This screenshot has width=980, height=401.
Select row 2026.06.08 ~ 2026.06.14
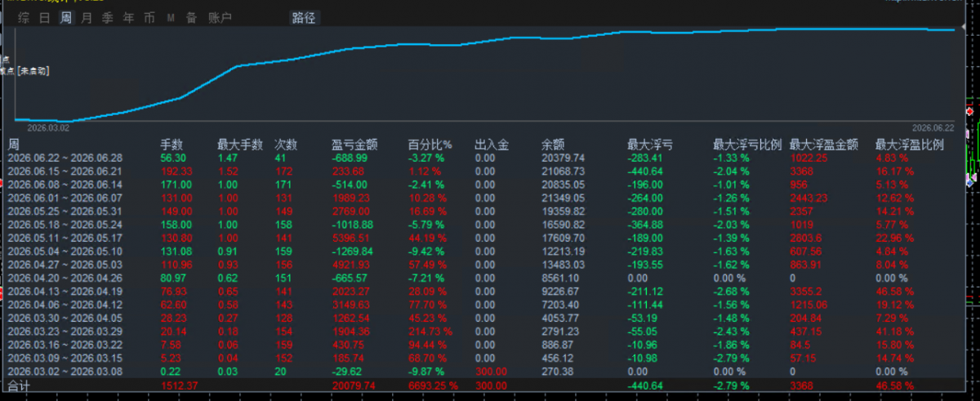[482, 185]
